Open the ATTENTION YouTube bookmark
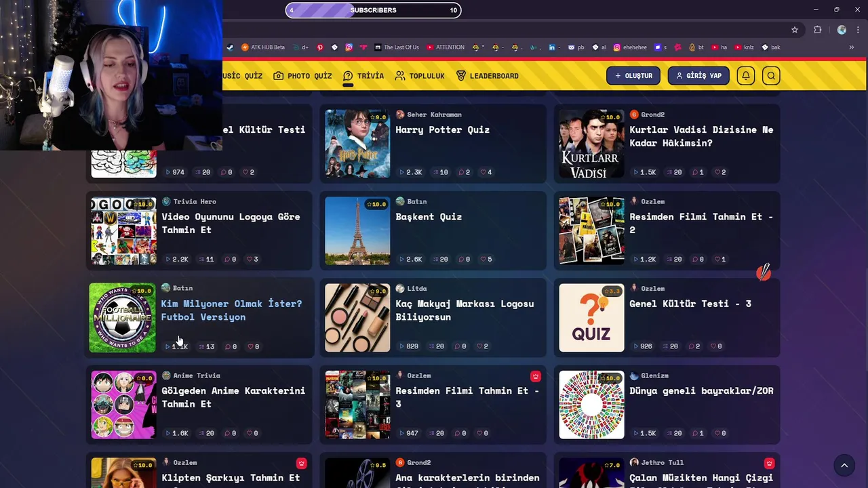868x488 pixels. pyautogui.click(x=446, y=47)
